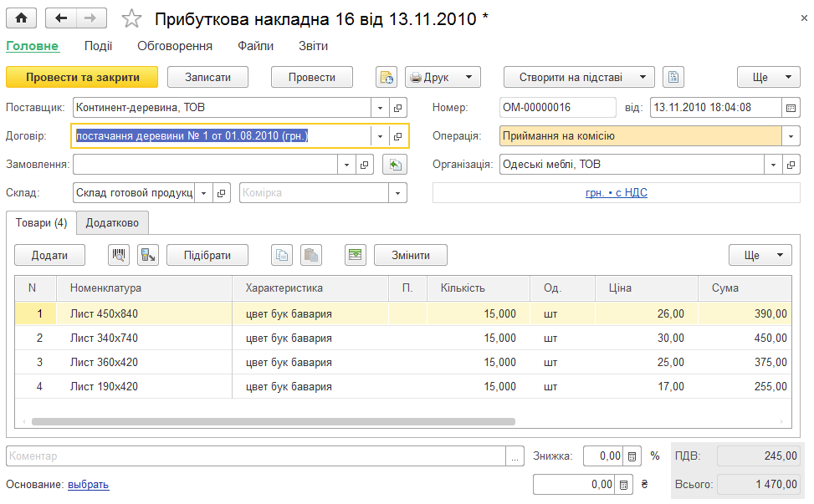Click the barcode search icon in the goods toolbar
The width and height of the screenshot is (814, 504).
(119, 255)
